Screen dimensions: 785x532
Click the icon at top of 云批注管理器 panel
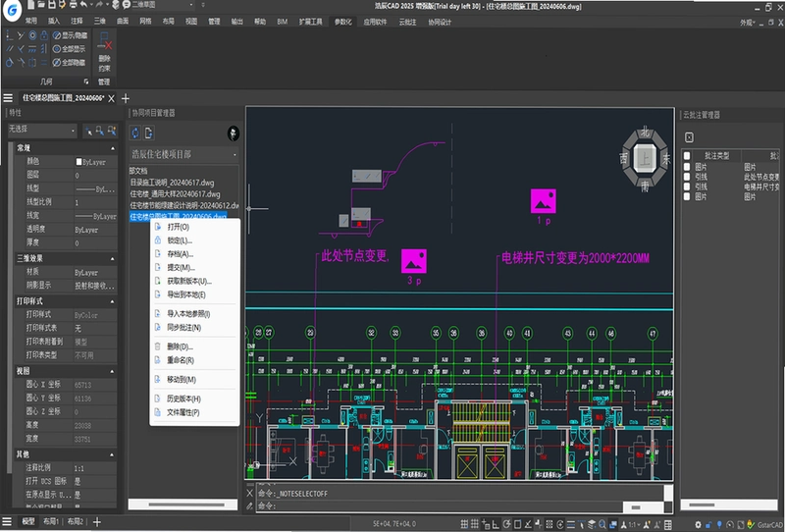(689, 137)
